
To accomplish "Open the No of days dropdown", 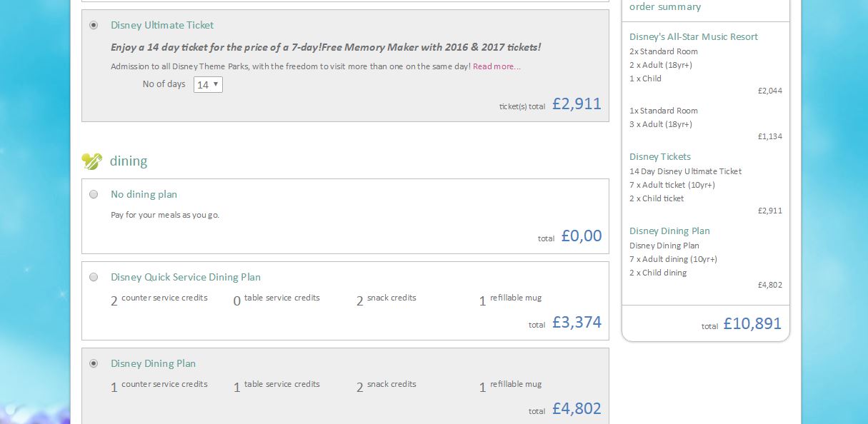I will pos(208,85).
